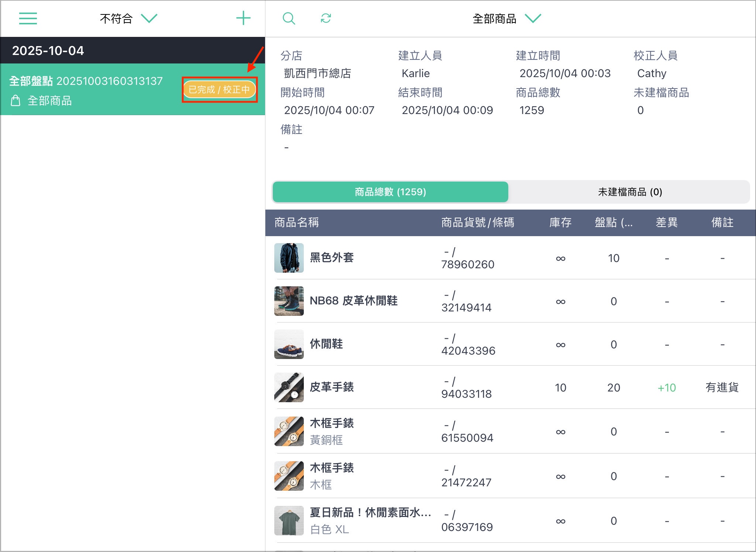Click the refresh sync icon

326,18
